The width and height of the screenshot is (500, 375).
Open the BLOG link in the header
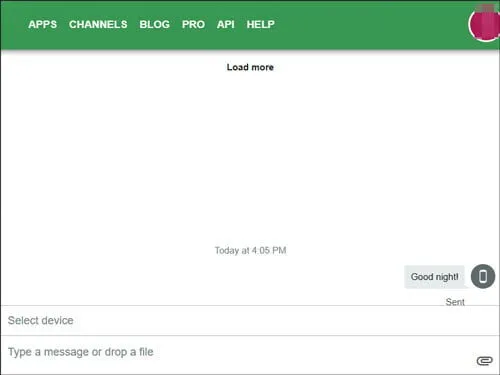click(154, 24)
